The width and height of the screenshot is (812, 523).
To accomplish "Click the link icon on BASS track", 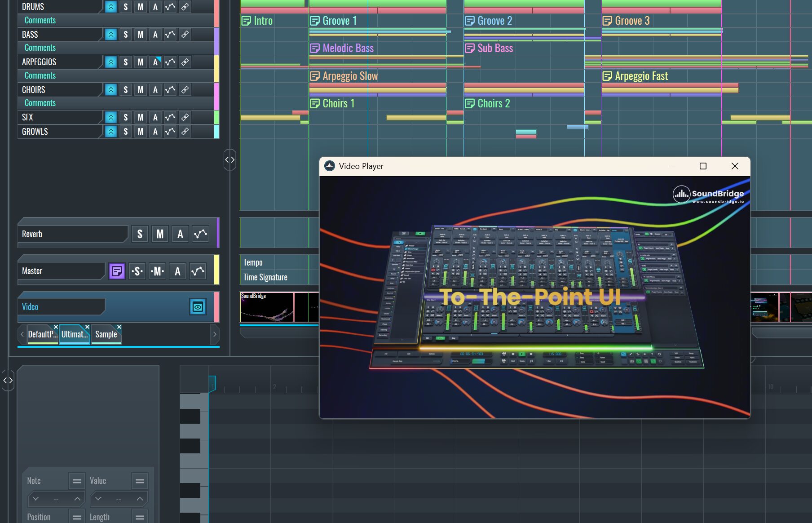I will 185,34.
